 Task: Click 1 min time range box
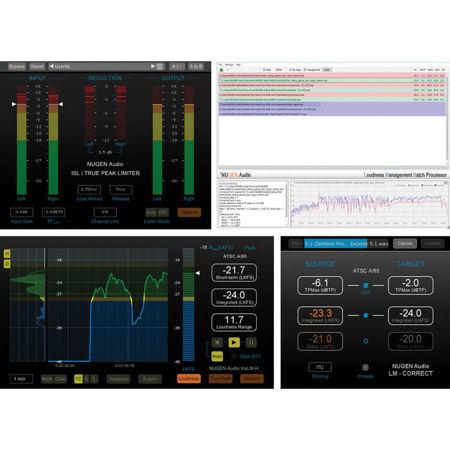21,379
